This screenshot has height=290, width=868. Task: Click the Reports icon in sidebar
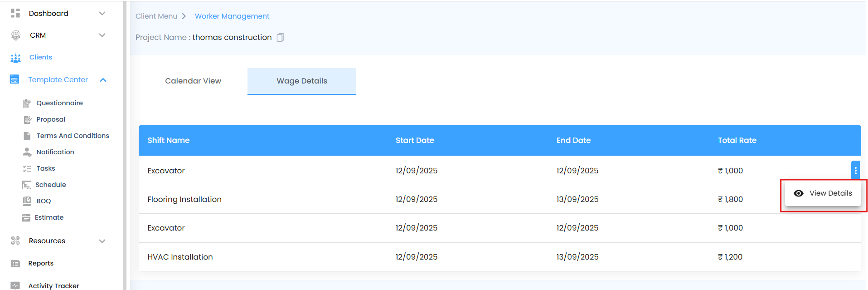point(15,264)
